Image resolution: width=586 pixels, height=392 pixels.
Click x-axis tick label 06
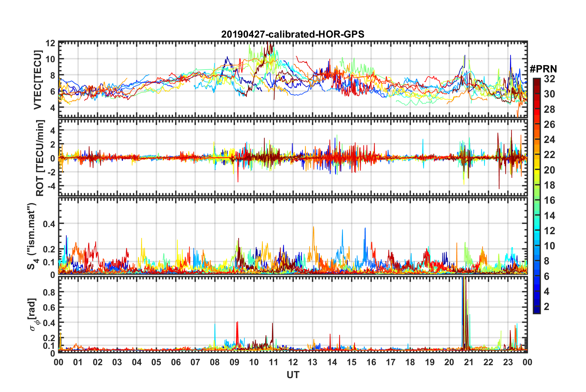(x=176, y=362)
